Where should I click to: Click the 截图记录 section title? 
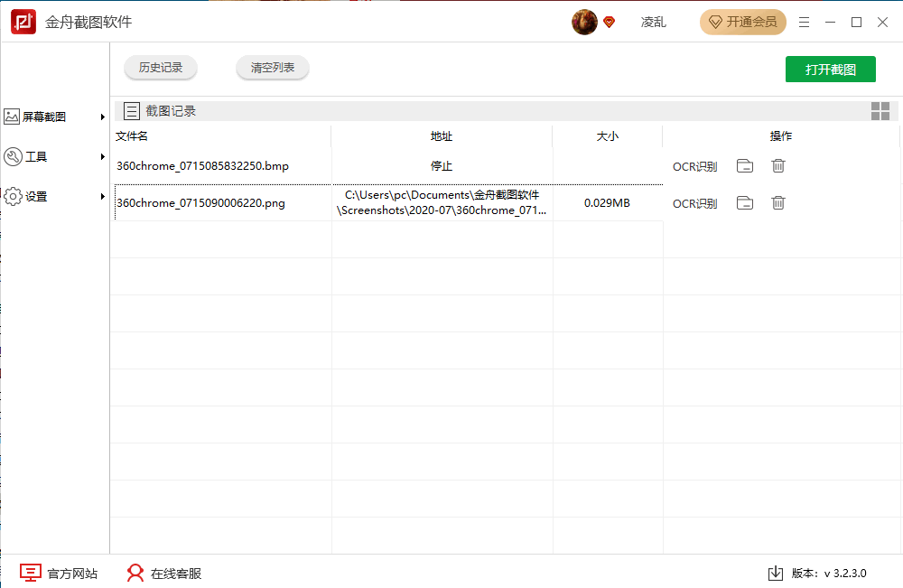171,110
